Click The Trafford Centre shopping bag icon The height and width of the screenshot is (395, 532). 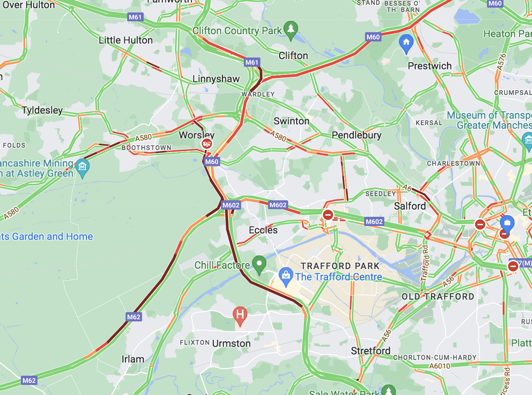coord(286,277)
